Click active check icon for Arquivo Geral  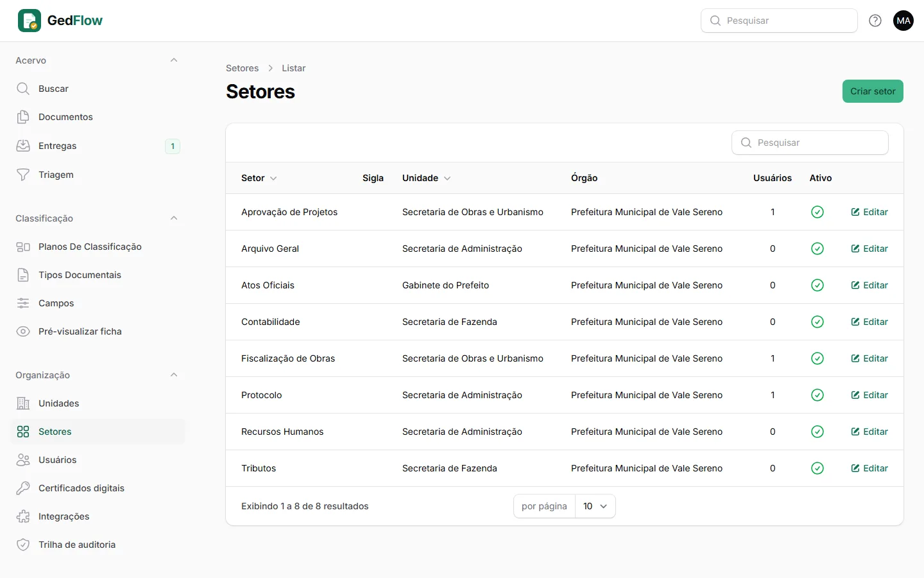click(x=817, y=249)
